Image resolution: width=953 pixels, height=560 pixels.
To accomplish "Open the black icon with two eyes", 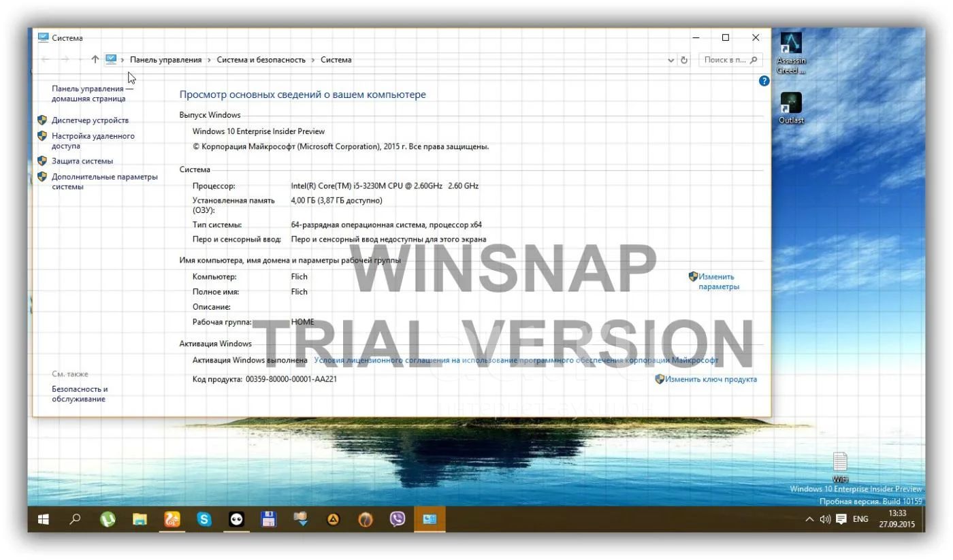I will (236, 519).
